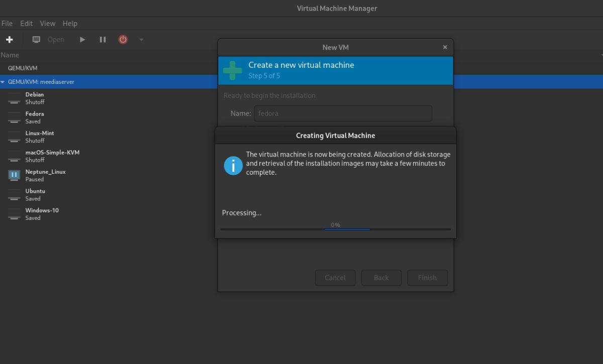Click the Windows-10 VM entry icon
The image size is (603, 364).
pos(14,213)
